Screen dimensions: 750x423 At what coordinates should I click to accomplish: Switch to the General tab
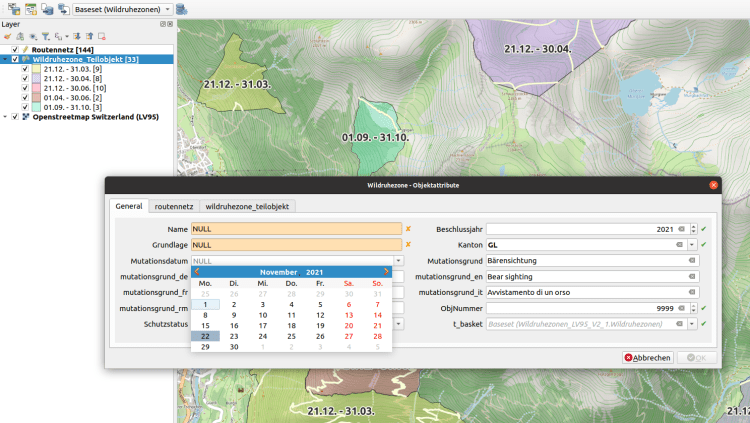click(129, 206)
